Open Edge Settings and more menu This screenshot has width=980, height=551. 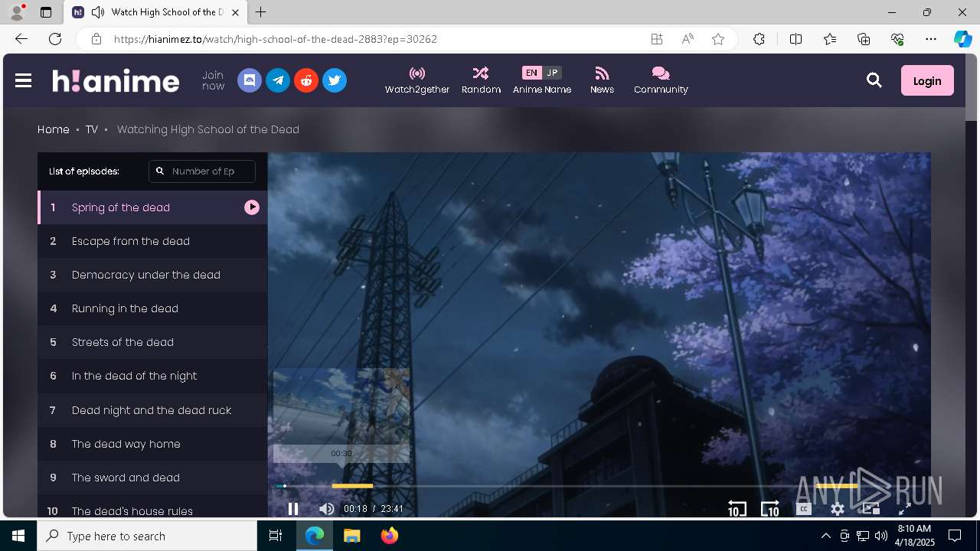(x=931, y=39)
